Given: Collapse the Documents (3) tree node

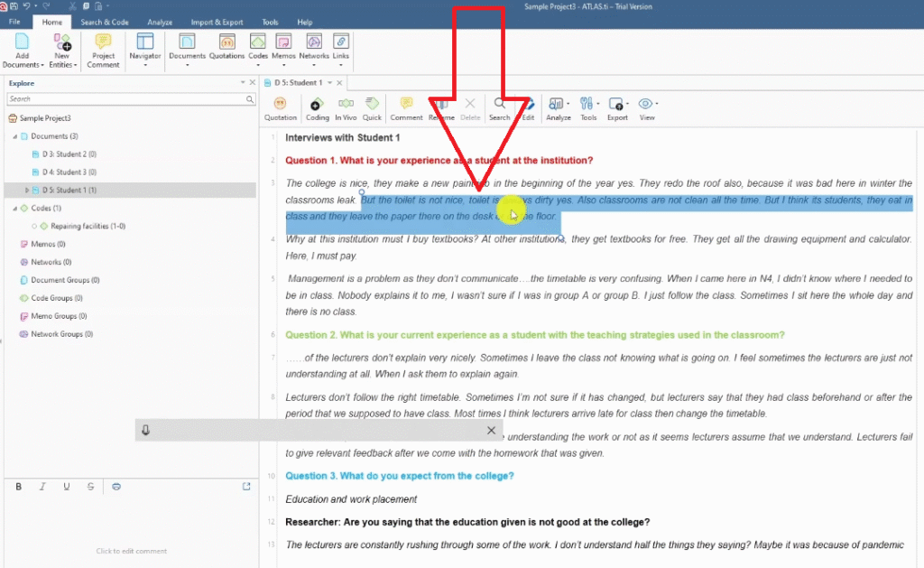Looking at the screenshot, I should click(14, 136).
